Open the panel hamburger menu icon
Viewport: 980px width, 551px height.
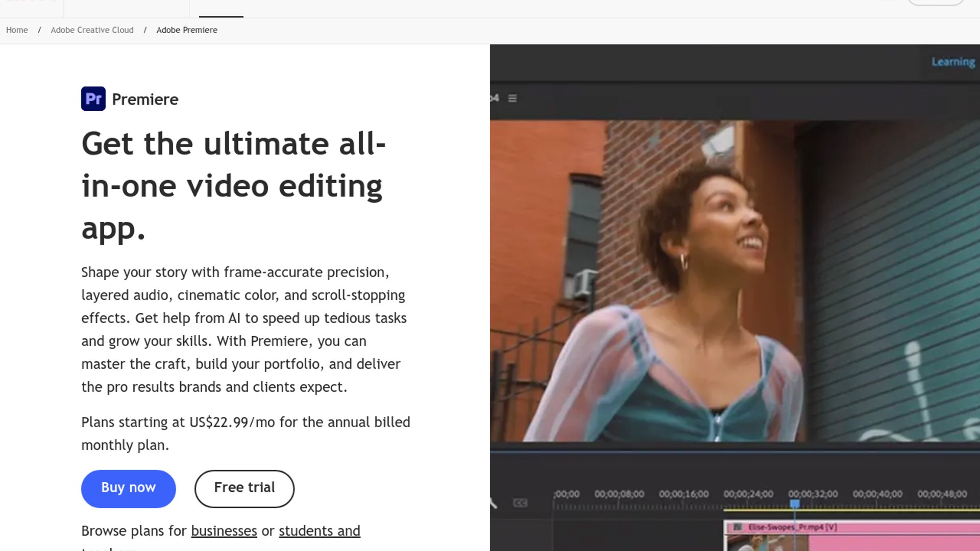[512, 98]
